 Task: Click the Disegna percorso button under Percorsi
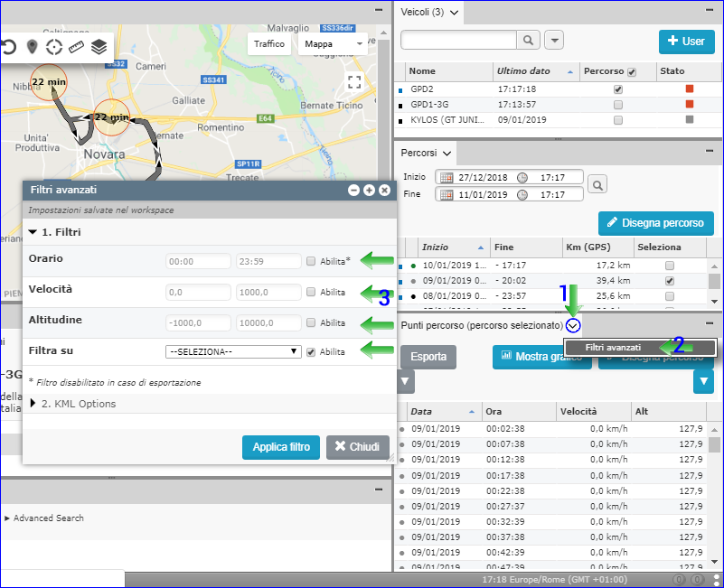tap(656, 222)
